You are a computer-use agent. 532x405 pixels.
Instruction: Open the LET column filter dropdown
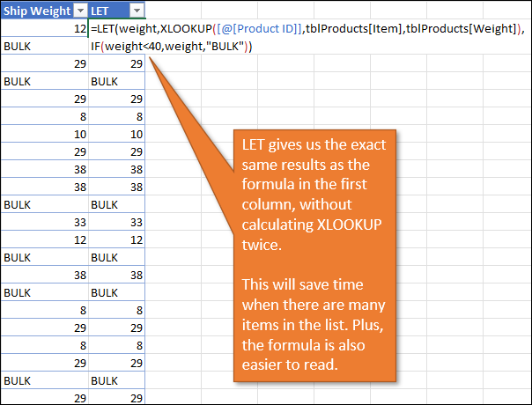137,11
